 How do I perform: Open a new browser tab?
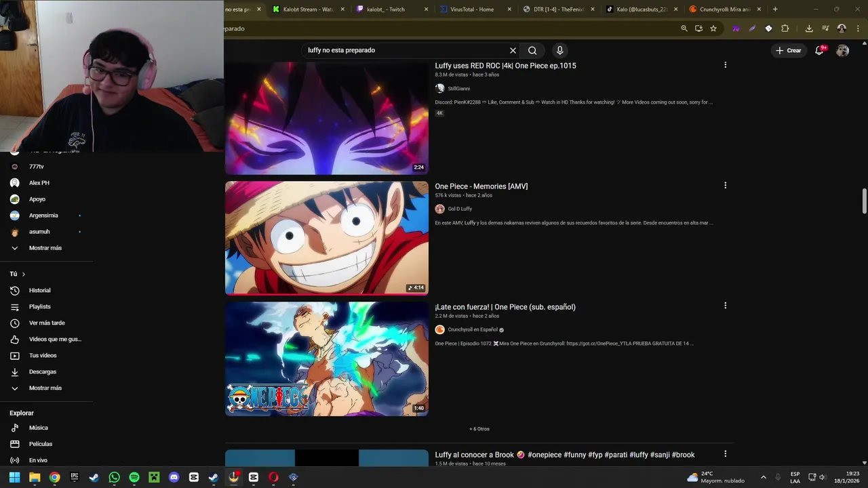point(775,9)
